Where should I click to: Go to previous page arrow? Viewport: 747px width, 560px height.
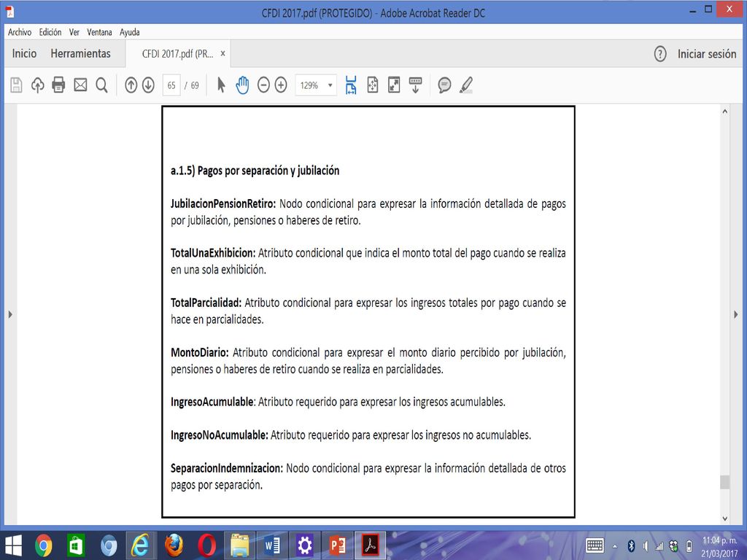(131, 85)
